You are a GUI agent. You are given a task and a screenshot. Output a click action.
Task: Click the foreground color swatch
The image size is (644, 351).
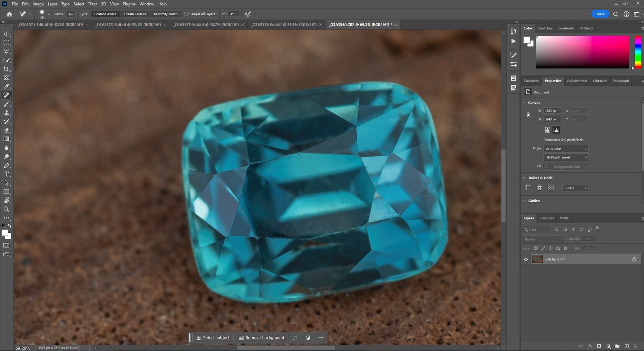[4, 233]
